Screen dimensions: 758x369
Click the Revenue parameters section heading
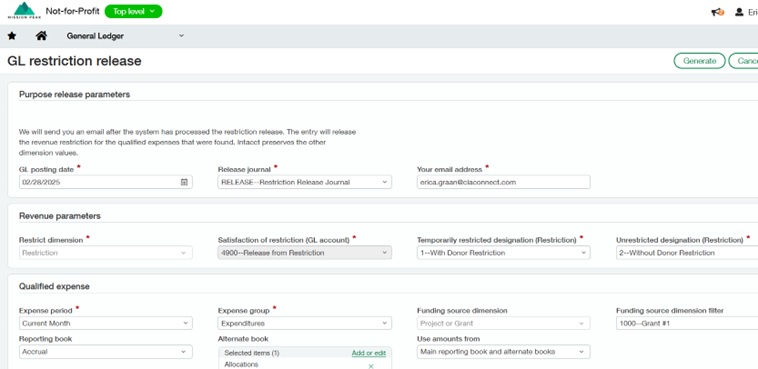pos(60,216)
